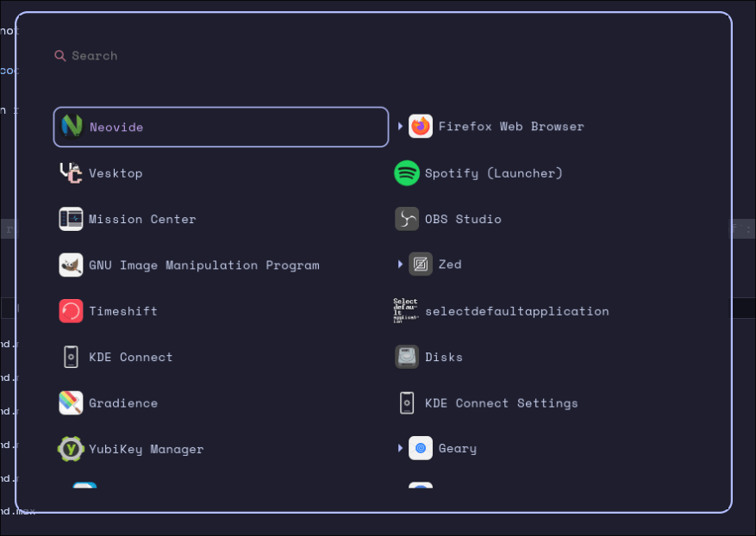The image size is (756, 536).
Task: Open the Firefox Web Browser icon
Action: 420,126
